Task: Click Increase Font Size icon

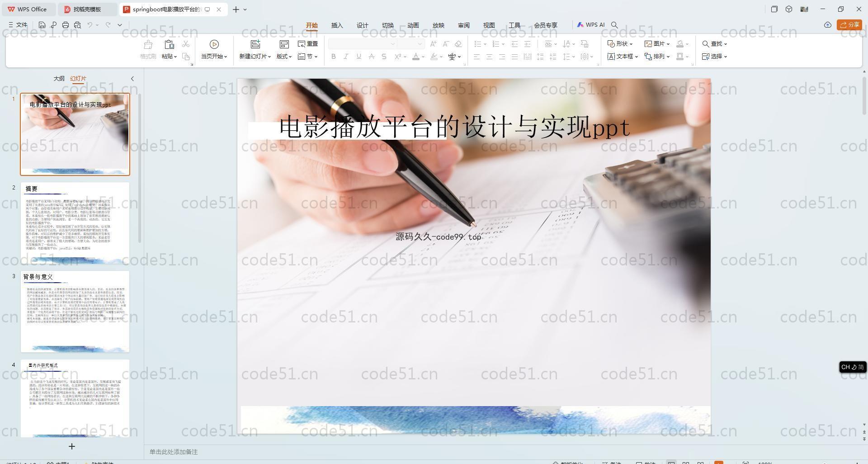Action: click(434, 44)
